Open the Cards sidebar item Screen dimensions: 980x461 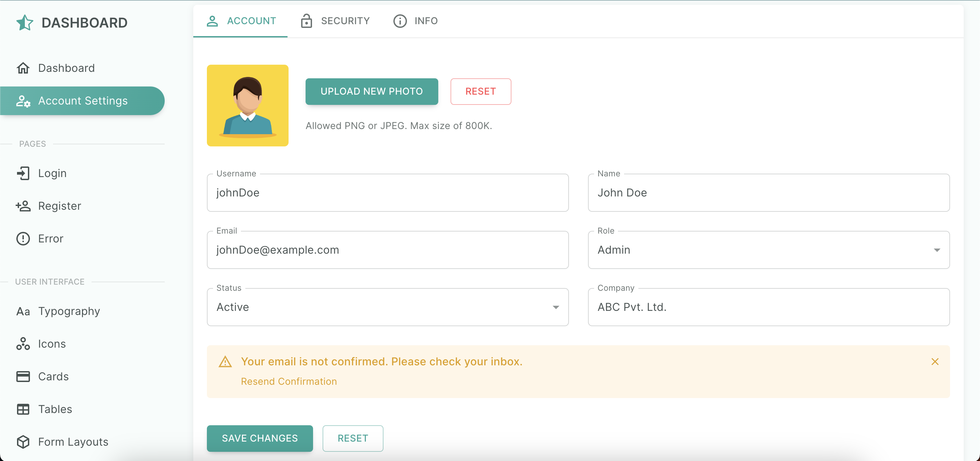click(x=54, y=376)
